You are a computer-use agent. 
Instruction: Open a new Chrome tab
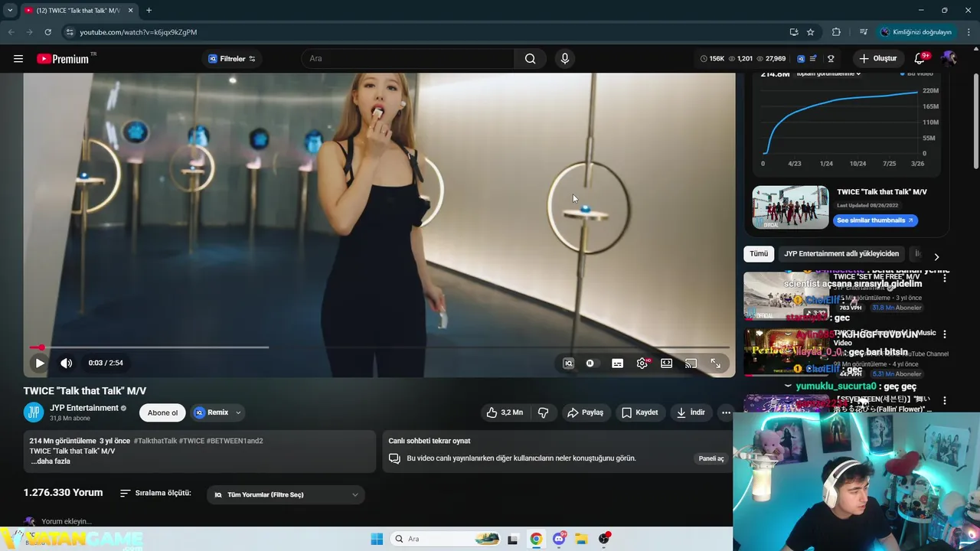[149, 11]
